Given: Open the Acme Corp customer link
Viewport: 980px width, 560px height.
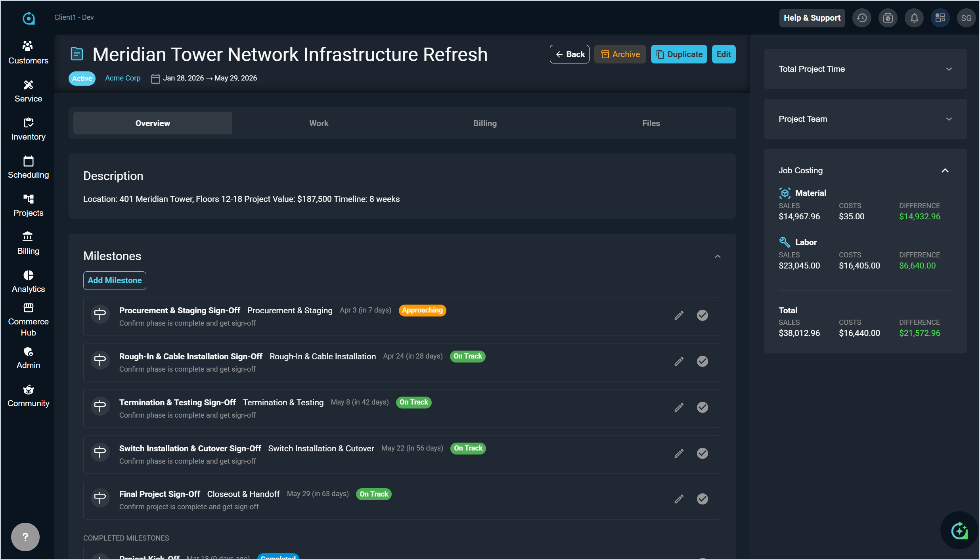Looking at the screenshot, I should [x=122, y=78].
